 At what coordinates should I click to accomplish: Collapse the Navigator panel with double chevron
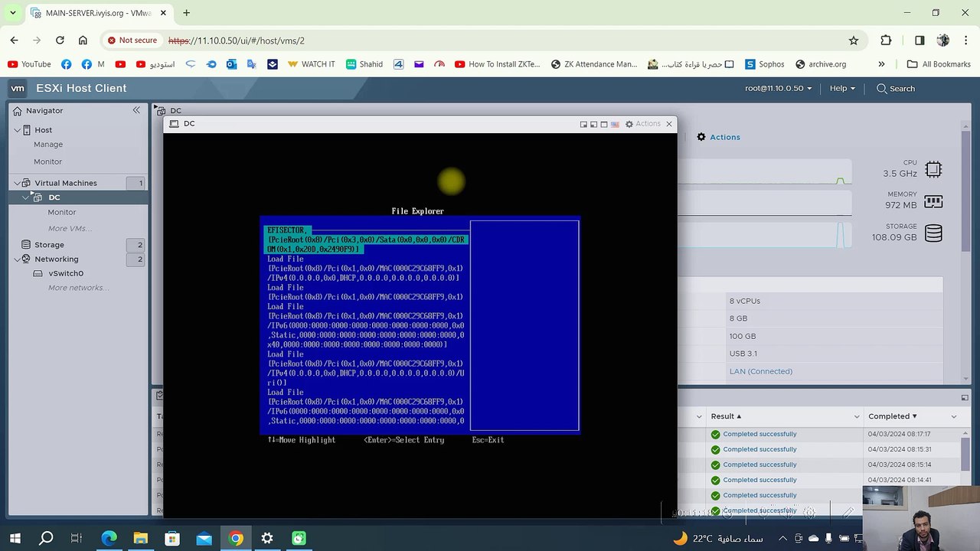[x=136, y=110]
